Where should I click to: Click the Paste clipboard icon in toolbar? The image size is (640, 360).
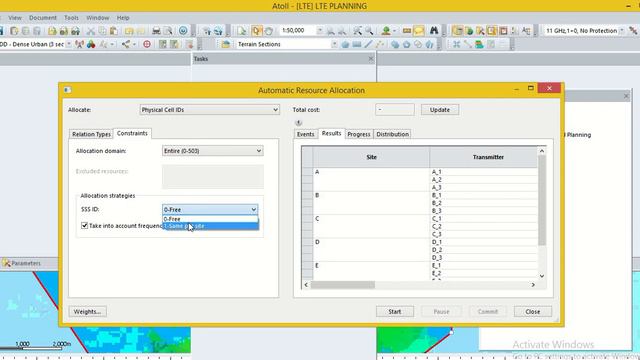click(114, 31)
